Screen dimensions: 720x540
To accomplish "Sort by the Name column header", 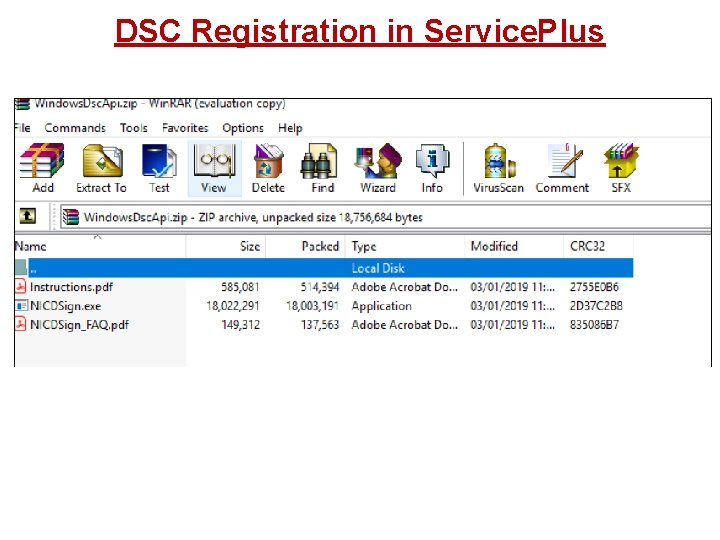I will (x=100, y=246).
